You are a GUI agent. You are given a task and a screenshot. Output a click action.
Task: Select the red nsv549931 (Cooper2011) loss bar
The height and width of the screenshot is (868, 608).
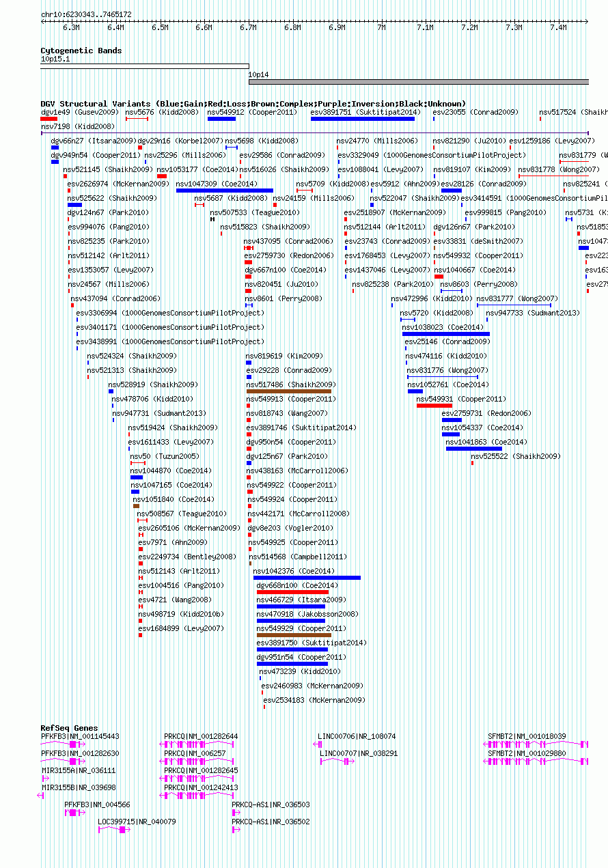pyautogui.click(x=434, y=406)
